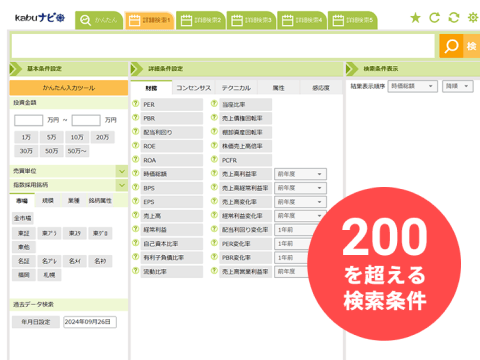The height and width of the screenshot is (360, 480).
Task: Select the 1万 investment amount button
Action: pos(26,137)
